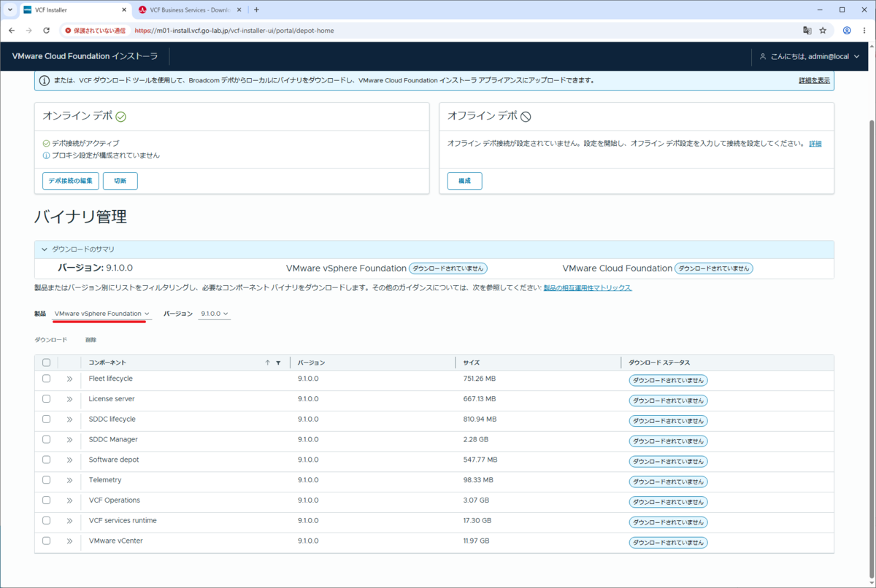Click the translate page icon in address bar
876x588 pixels.
coord(807,31)
